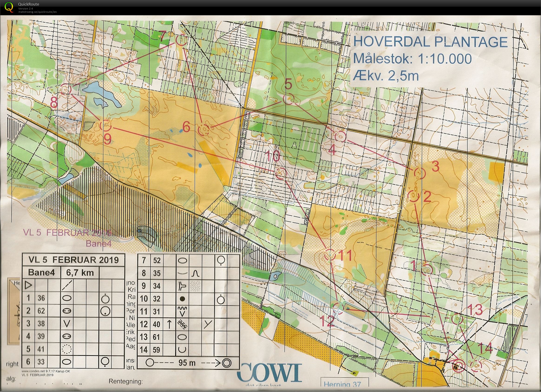Select control circle 3 on the map

click(x=419, y=173)
